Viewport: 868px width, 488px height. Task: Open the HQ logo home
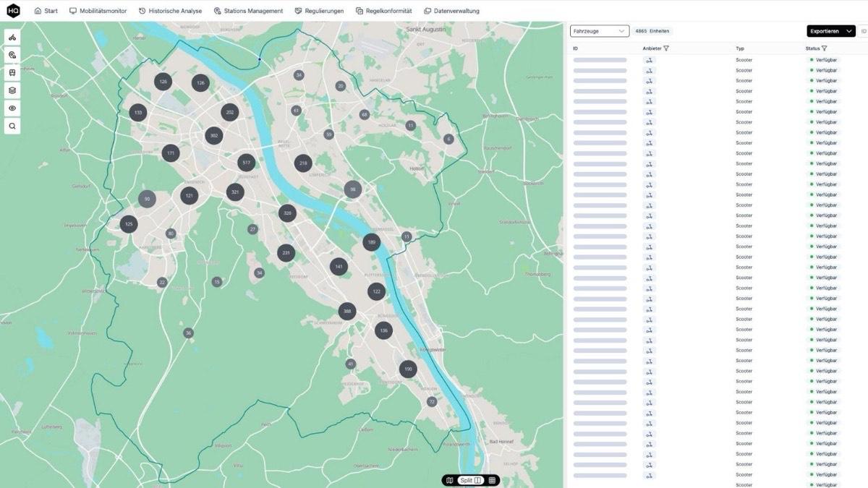click(x=13, y=10)
